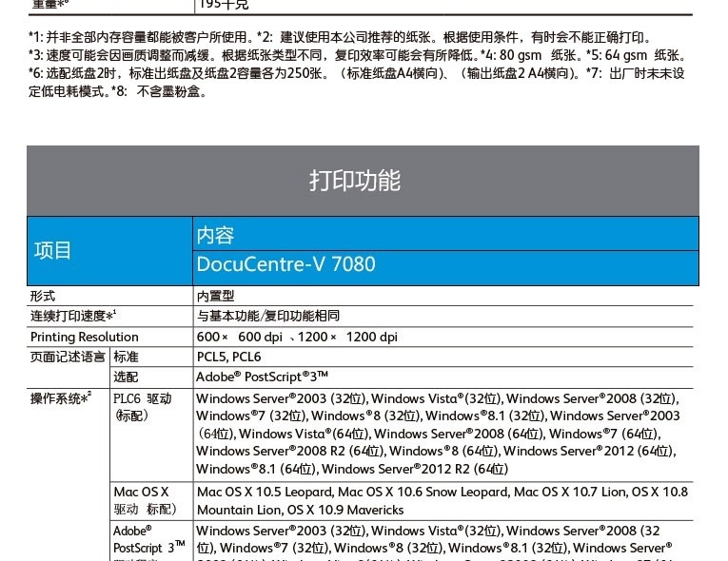Click footnote *1 about memory capacity
The height and width of the screenshot is (561, 728).
(x=141, y=37)
